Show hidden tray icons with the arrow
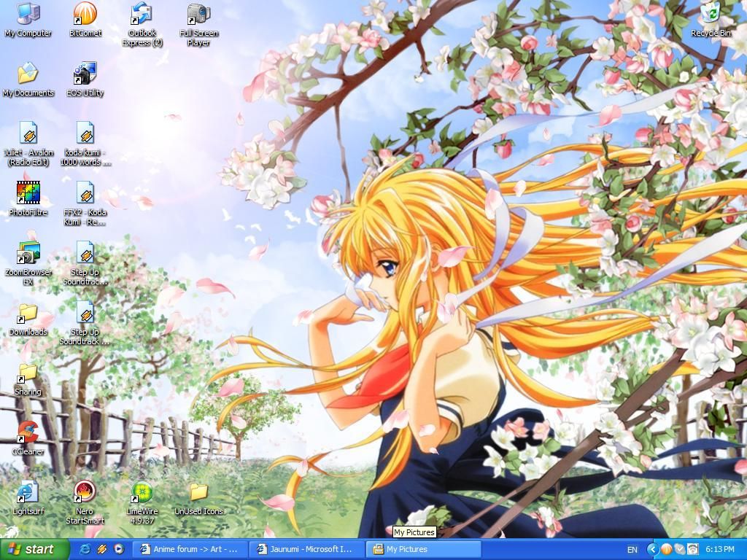 tap(652, 549)
